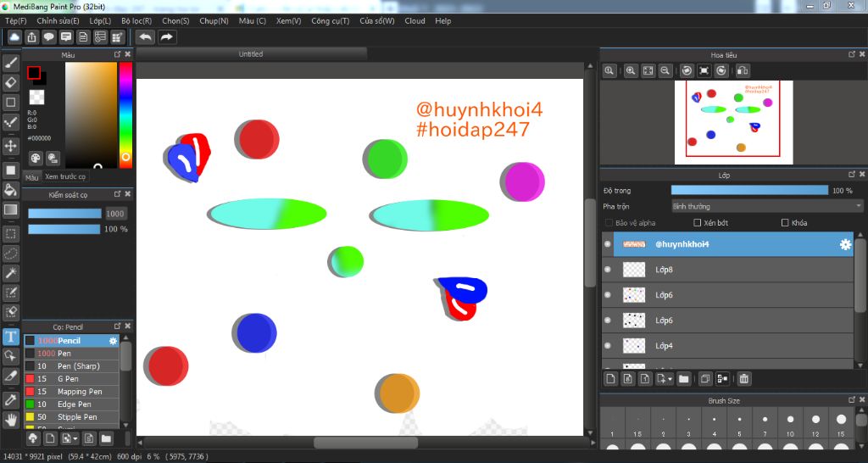Viewport: 868px width, 463px height.
Task: Select the Move tool
Action: coord(10,146)
